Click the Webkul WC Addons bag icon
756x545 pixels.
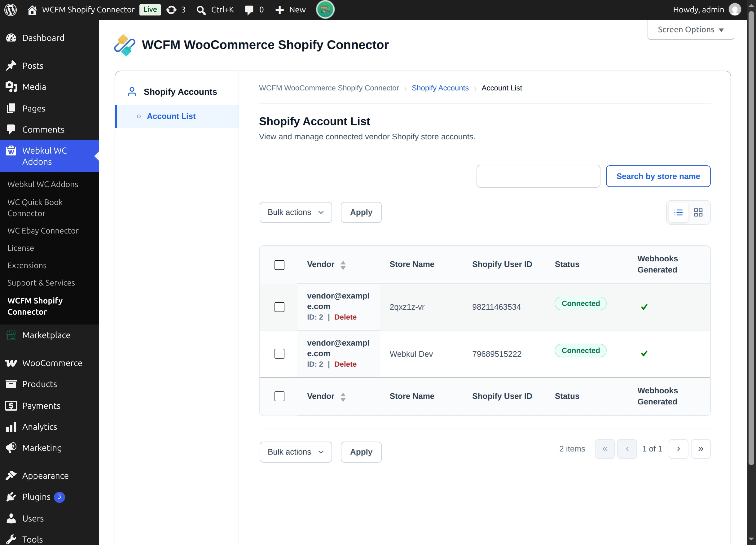click(x=11, y=150)
